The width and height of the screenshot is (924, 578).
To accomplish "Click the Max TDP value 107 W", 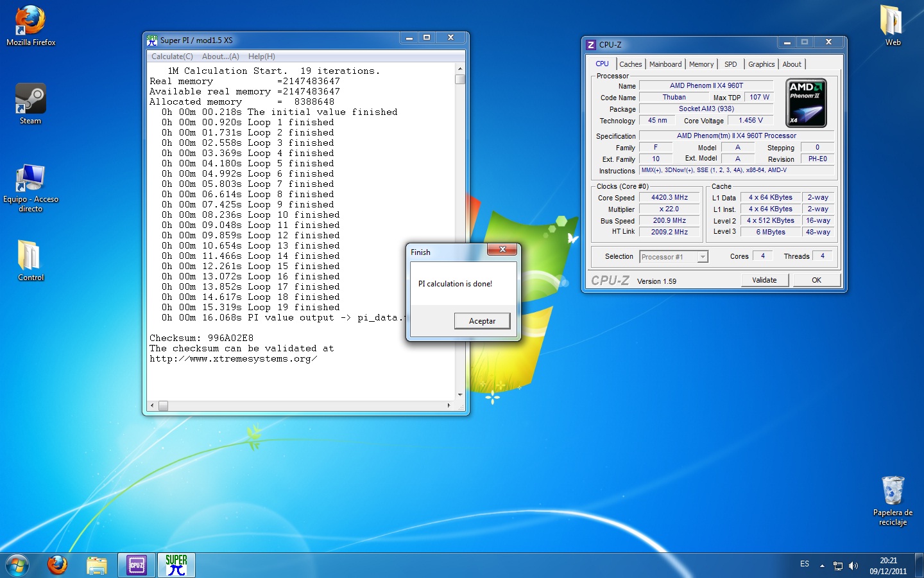I will 759,97.
